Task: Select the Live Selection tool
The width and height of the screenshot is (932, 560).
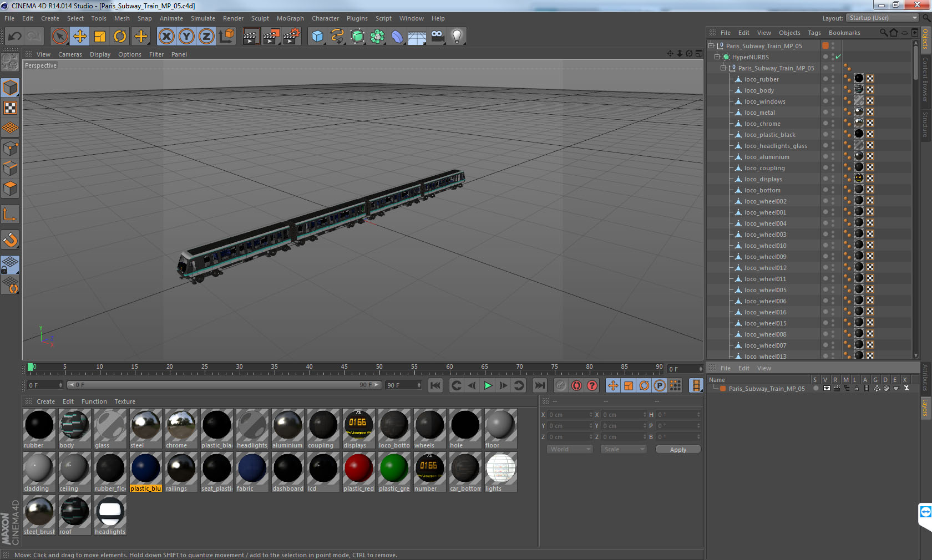Action: point(59,37)
